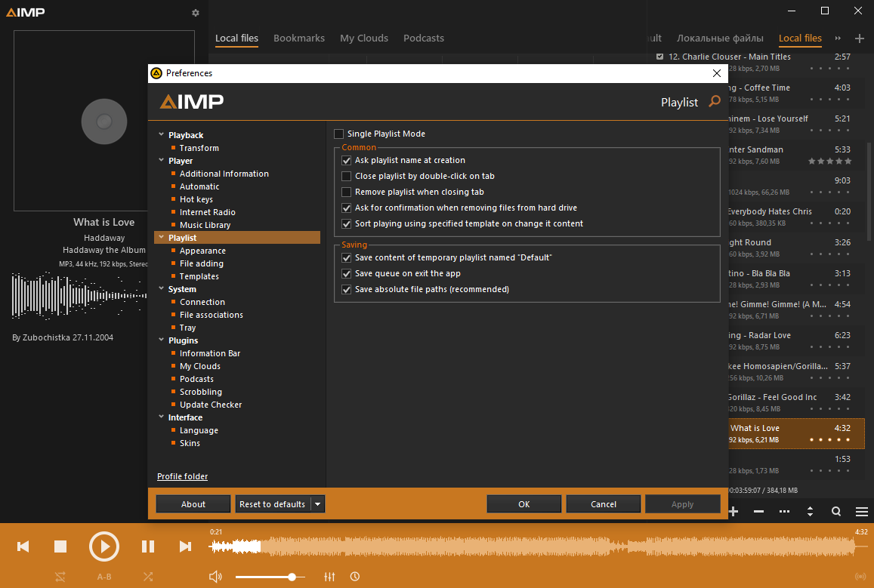Click the album art placeholder
The width and height of the screenshot is (874, 588).
(x=104, y=121)
